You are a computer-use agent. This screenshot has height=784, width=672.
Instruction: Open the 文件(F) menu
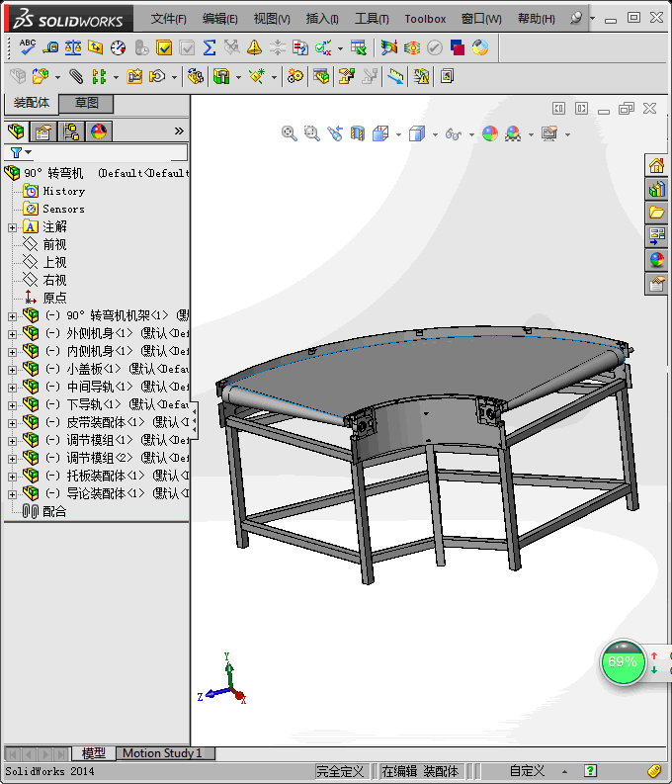(x=168, y=19)
